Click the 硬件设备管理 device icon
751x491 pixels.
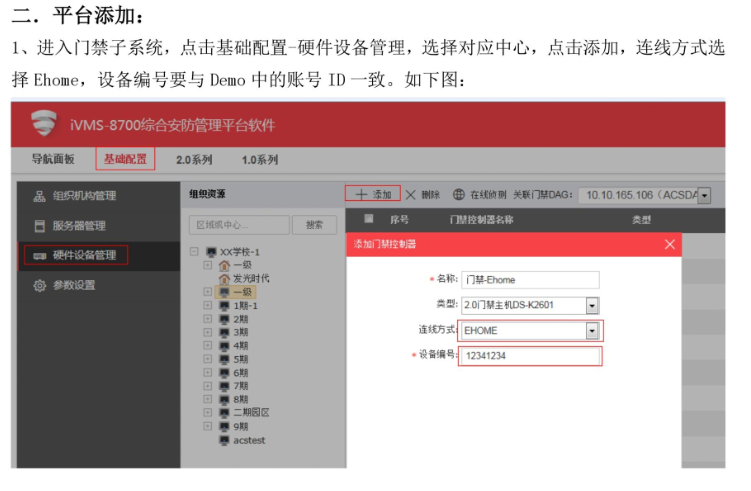point(39,256)
